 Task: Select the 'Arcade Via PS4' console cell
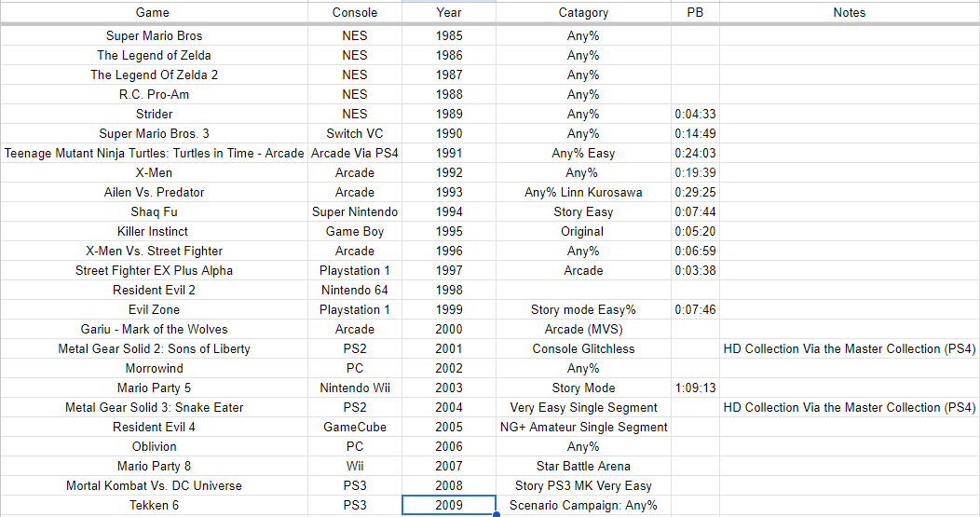tap(354, 153)
